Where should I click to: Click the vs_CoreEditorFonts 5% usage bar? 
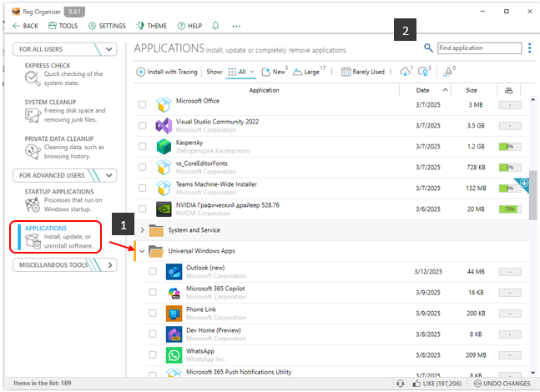coord(510,168)
